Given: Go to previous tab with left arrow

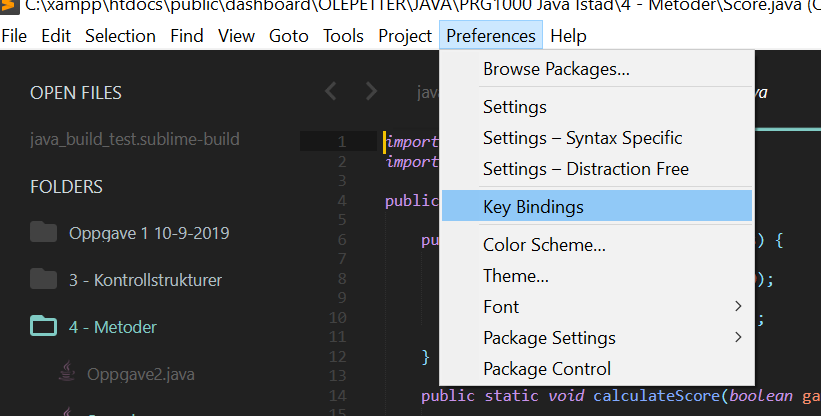Looking at the screenshot, I should coord(332,92).
